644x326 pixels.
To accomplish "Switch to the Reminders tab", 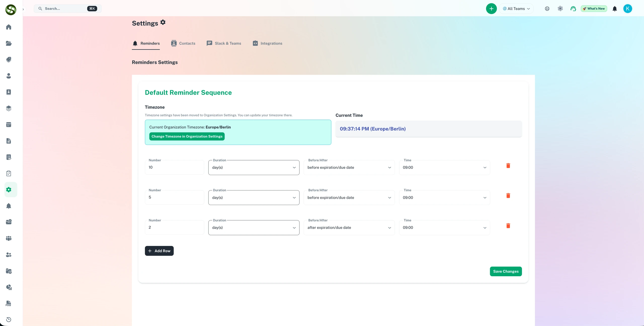I will pos(146,43).
